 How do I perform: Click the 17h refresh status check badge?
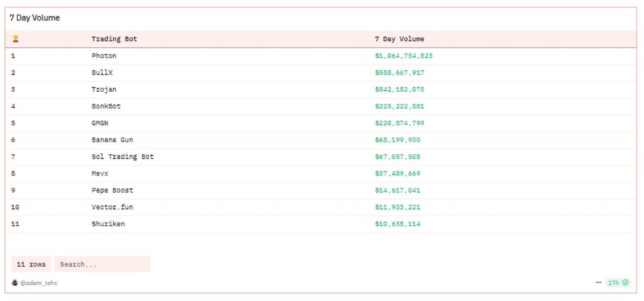pos(618,283)
